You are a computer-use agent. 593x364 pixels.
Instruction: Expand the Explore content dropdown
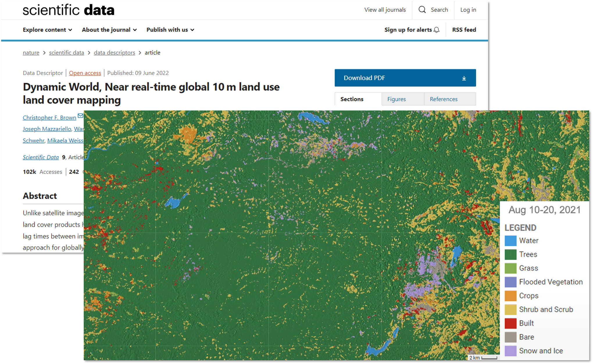(x=47, y=30)
